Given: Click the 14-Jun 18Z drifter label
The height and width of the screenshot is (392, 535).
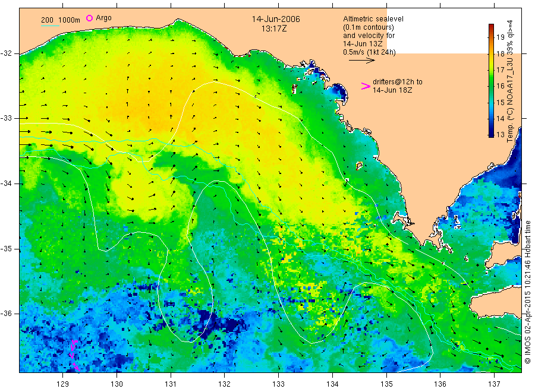Looking at the screenshot, I should (392, 90).
